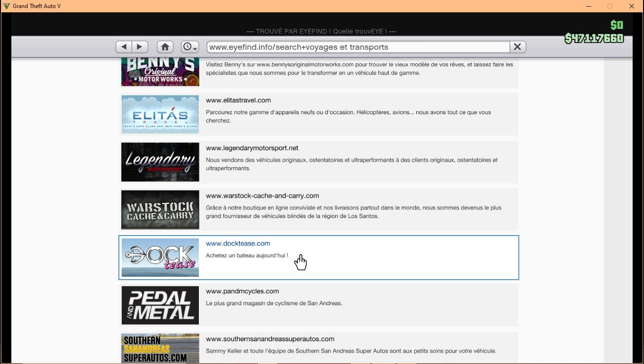Image resolution: width=644 pixels, height=364 pixels.
Task: Select the Warstock Cache & Carry logo
Action: (160, 210)
